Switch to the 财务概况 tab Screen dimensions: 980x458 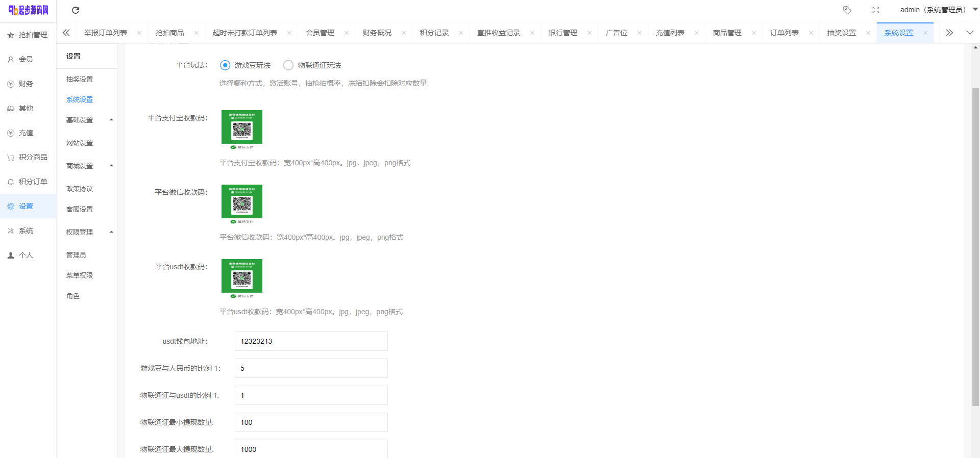[x=377, y=33]
